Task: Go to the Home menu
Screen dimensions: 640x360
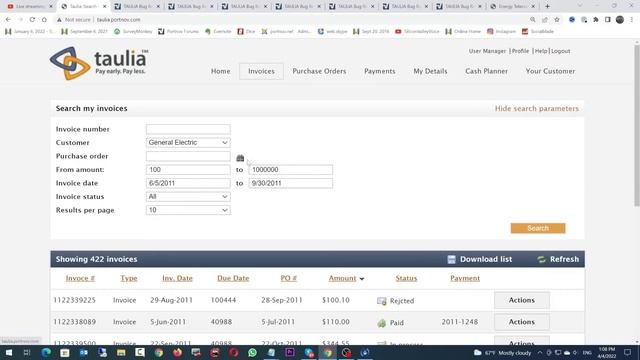Action: (220, 71)
